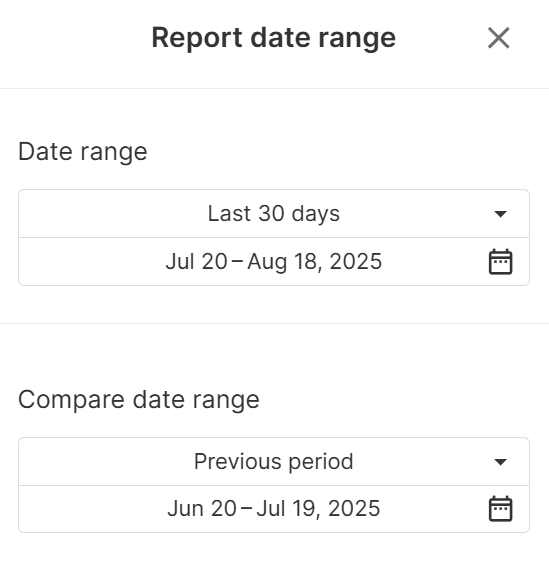This screenshot has height=564, width=549.
Task: Expand the Previous period dropdown arrow
Action: 500,461
